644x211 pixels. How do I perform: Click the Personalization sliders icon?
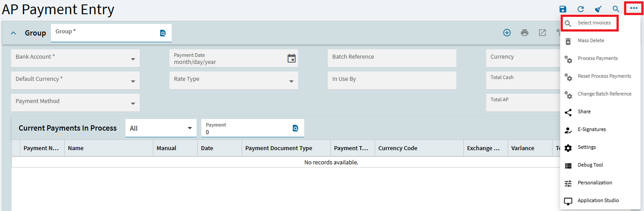[568, 183]
